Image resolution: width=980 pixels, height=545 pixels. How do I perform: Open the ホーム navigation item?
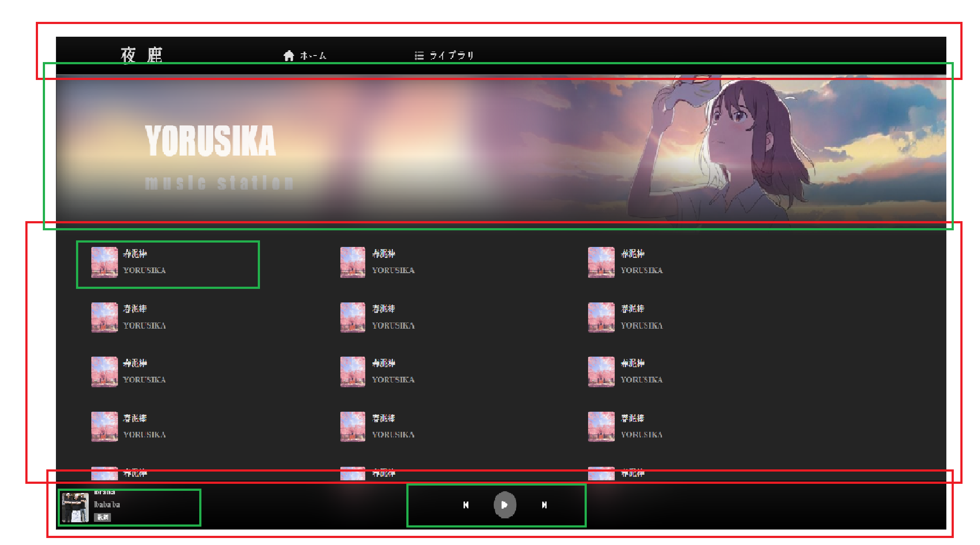pos(313,56)
